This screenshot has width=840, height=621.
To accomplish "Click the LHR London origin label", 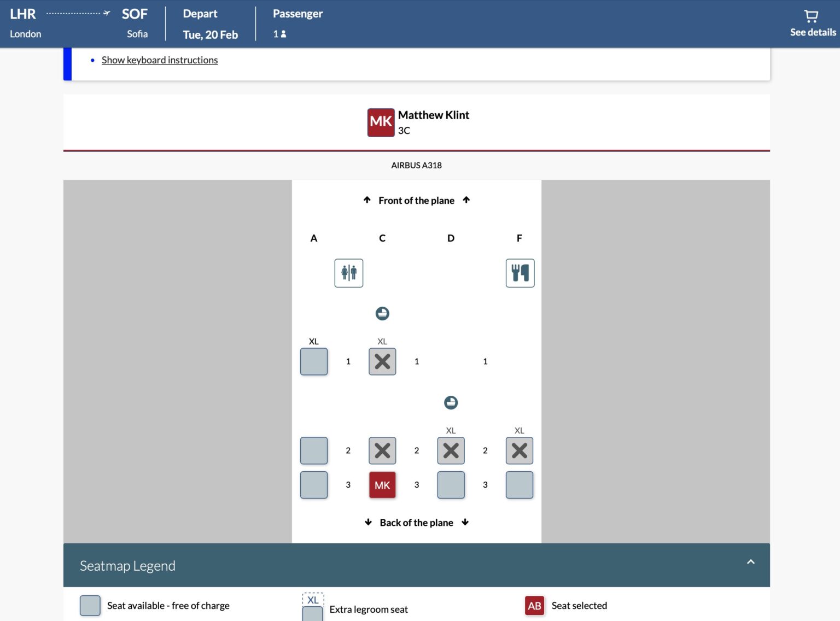I will point(25,24).
